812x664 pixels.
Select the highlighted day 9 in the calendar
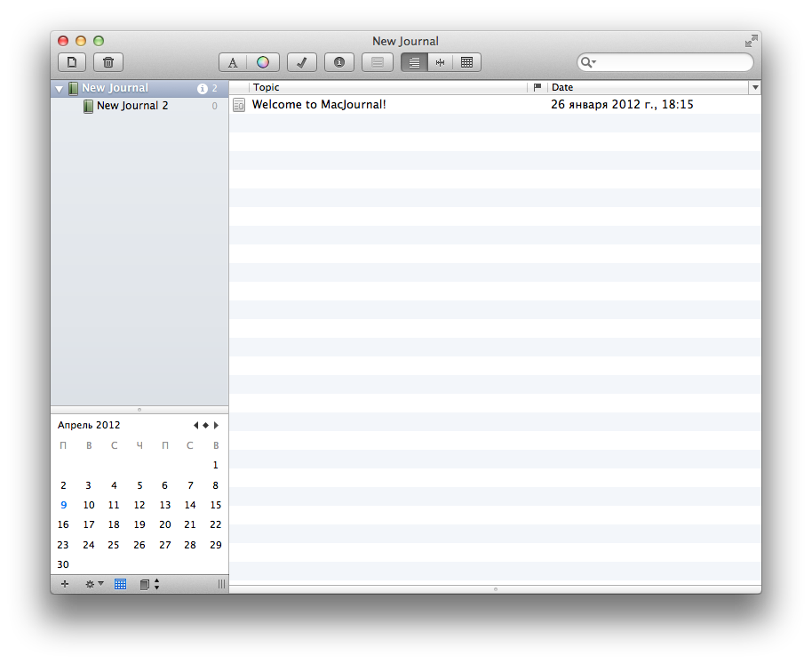coord(63,505)
